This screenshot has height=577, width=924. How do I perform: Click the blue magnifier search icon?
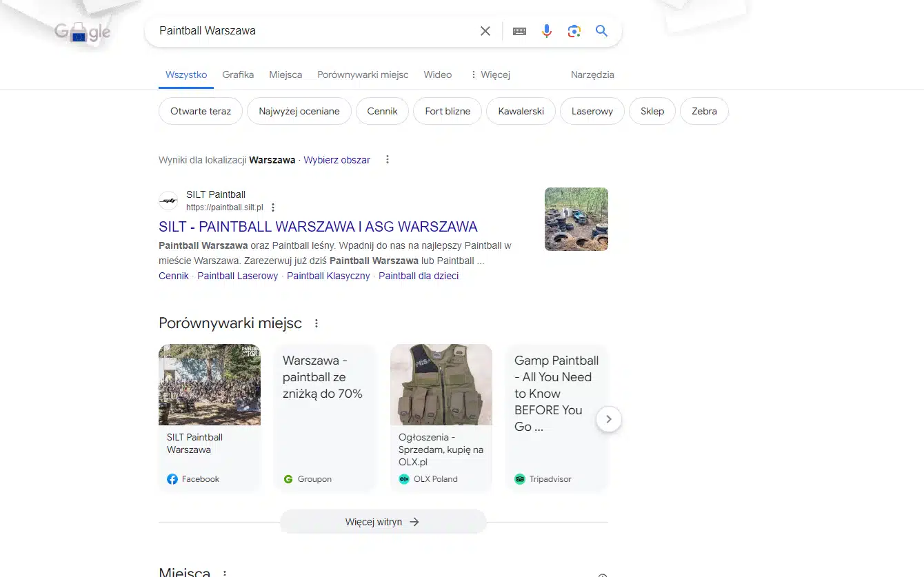[x=602, y=31]
